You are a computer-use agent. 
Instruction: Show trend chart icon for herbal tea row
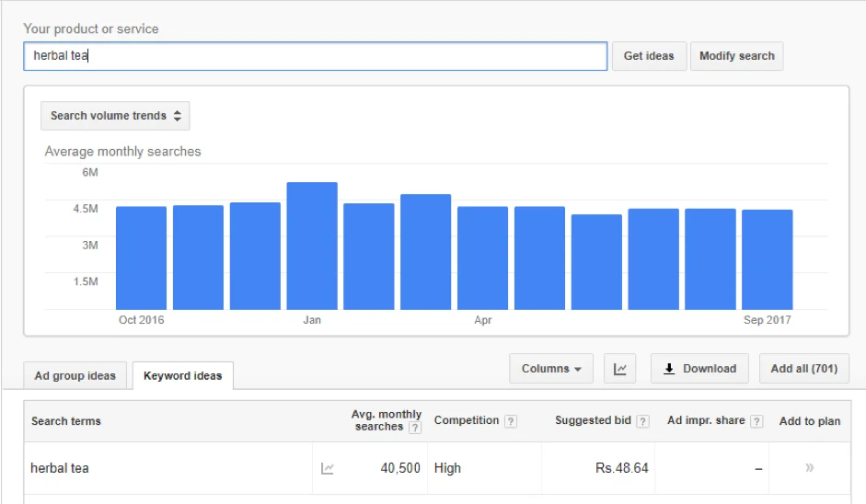point(328,469)
